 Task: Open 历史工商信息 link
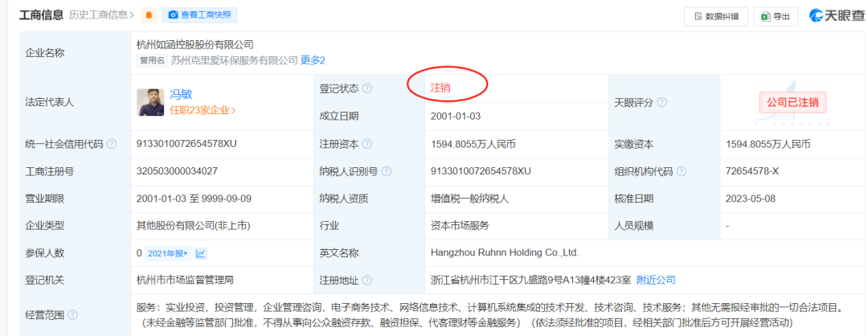click(x=102, y=15)
